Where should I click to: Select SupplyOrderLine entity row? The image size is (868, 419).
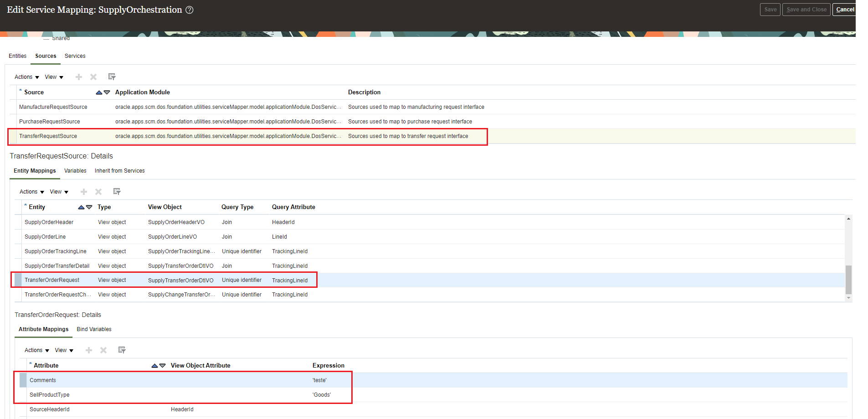click(430, 237)
